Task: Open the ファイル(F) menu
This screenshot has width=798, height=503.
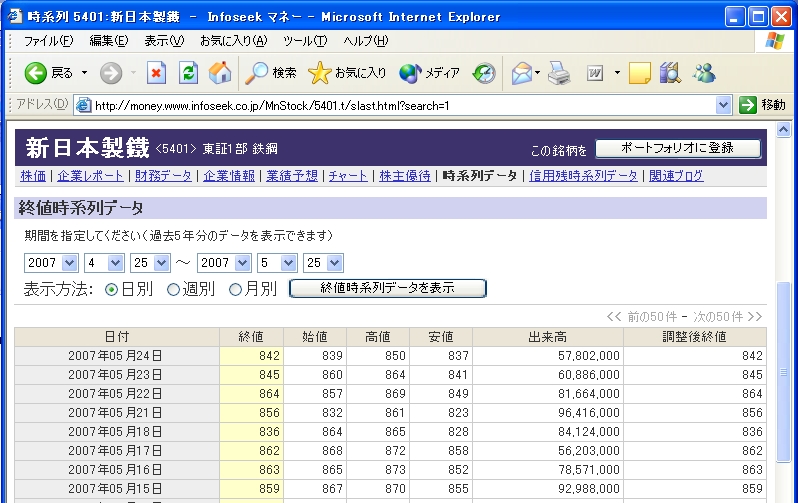Action: tap(48, 41)
